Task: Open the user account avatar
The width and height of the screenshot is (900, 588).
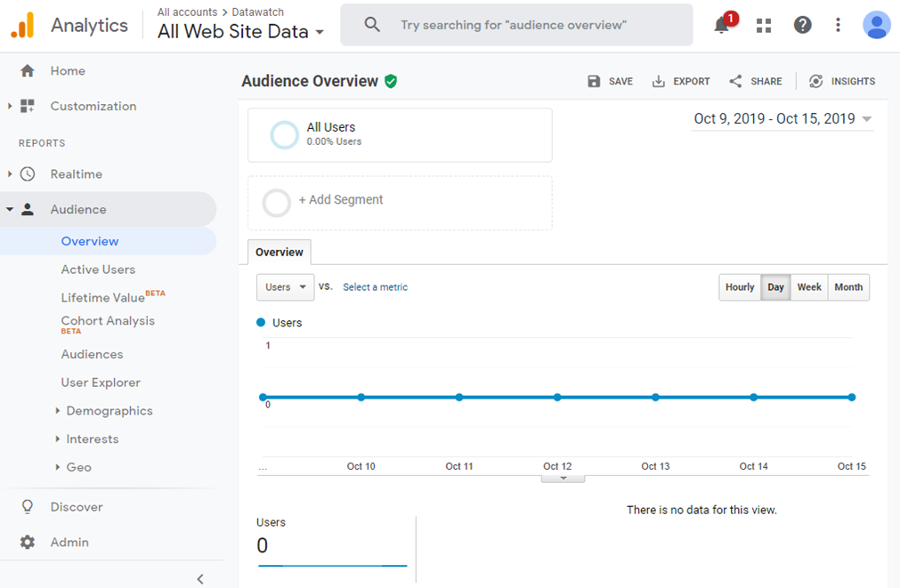Action: (x=876, y=25)
